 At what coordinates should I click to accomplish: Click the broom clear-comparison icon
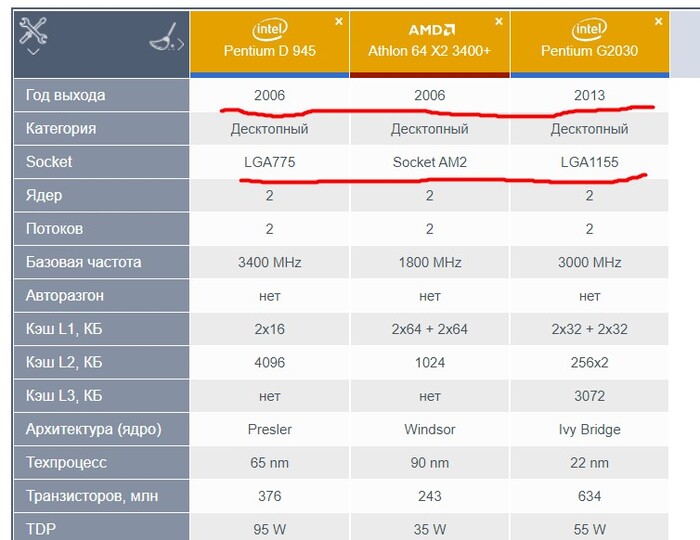click(x=161, y=38)
